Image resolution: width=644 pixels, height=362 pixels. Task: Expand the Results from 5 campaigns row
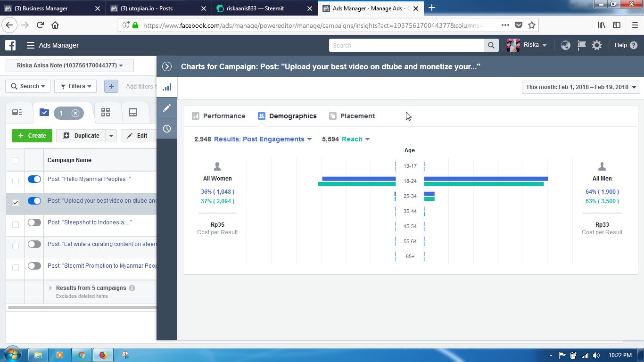(x=50, y=288)
